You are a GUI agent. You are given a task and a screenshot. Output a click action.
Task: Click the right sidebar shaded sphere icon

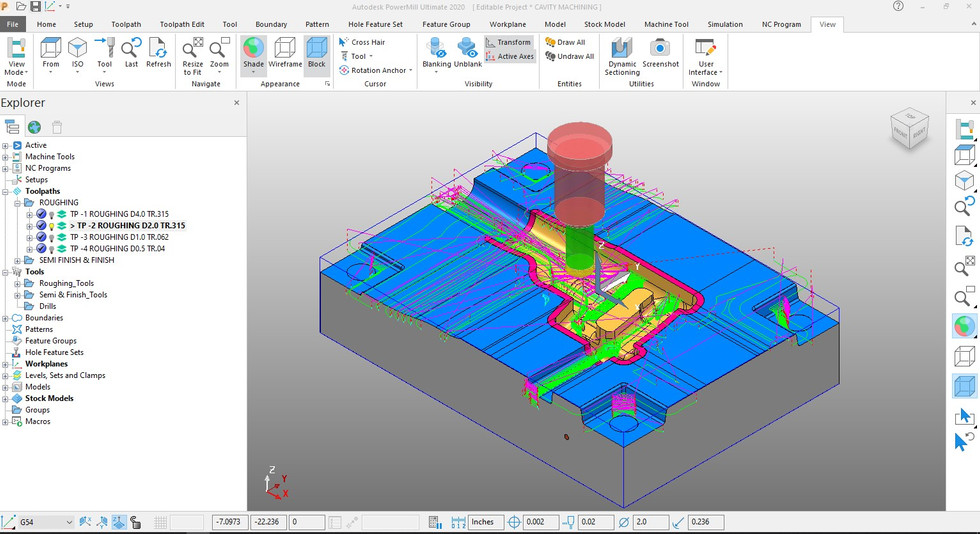(964, 326)
